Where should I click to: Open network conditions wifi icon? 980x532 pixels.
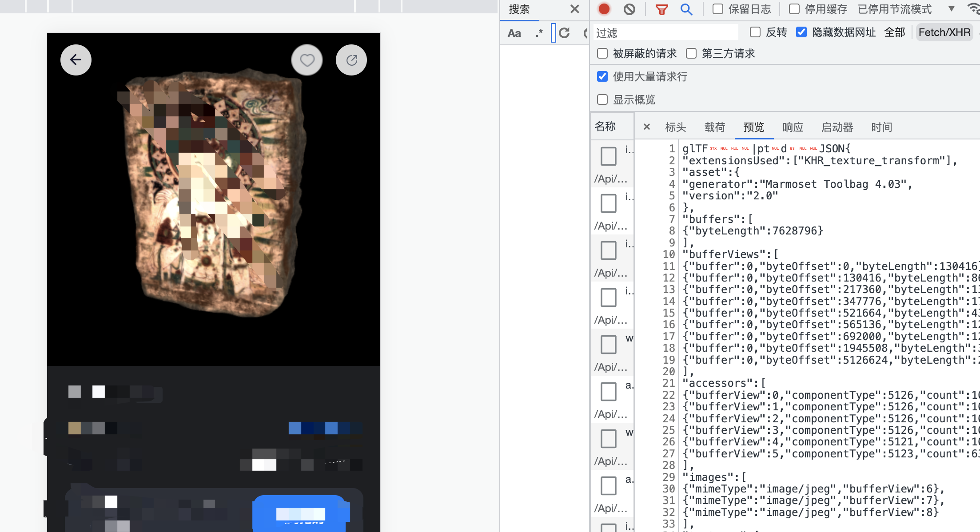(x=974, y=9)
